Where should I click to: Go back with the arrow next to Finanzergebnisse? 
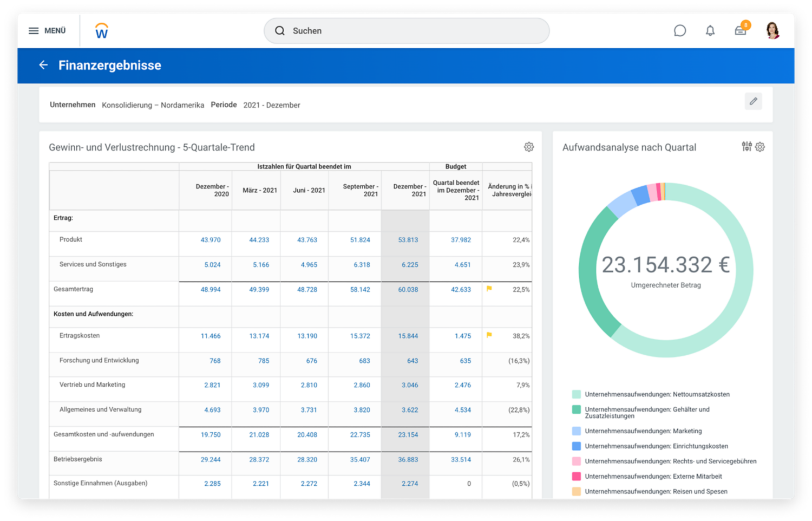pyautogui.click(x=43, y=65)
